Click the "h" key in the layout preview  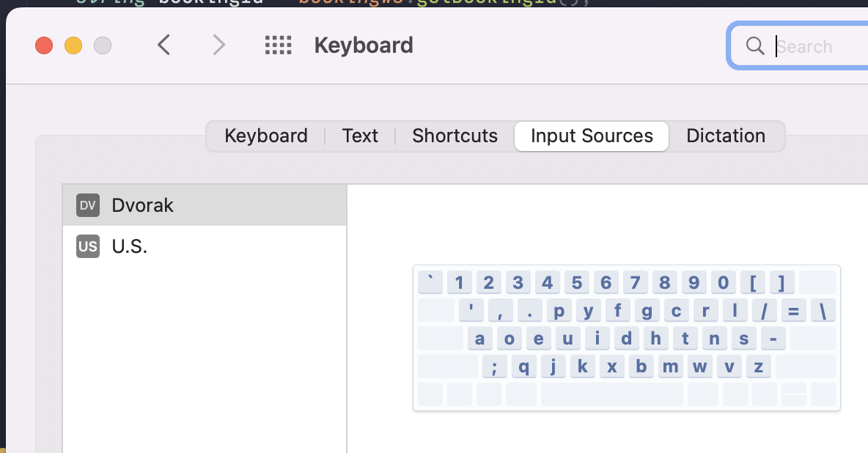pyautogui.click(x=656, y=338)
